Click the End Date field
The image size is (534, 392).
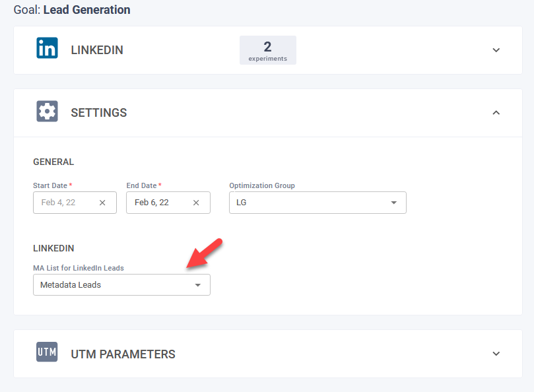tap(158, 203)
